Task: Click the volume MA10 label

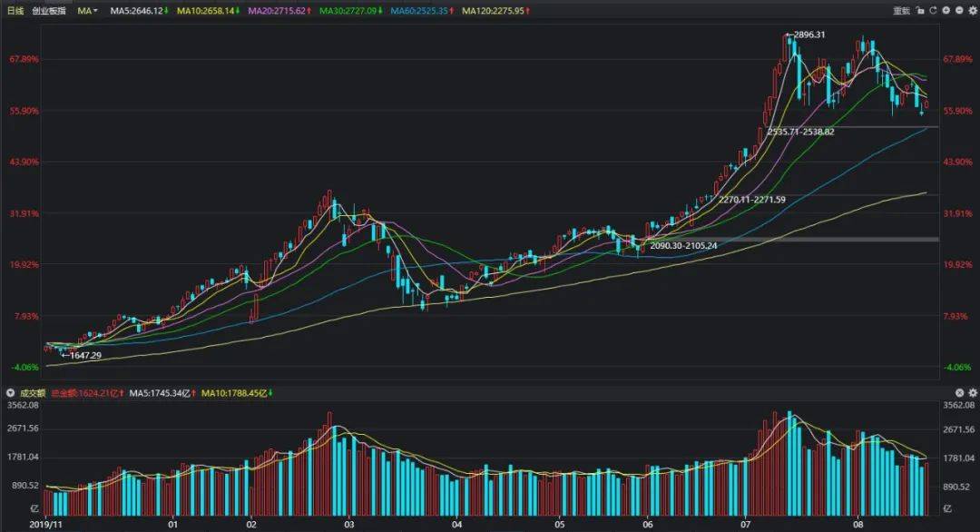Action: (236, 393)
